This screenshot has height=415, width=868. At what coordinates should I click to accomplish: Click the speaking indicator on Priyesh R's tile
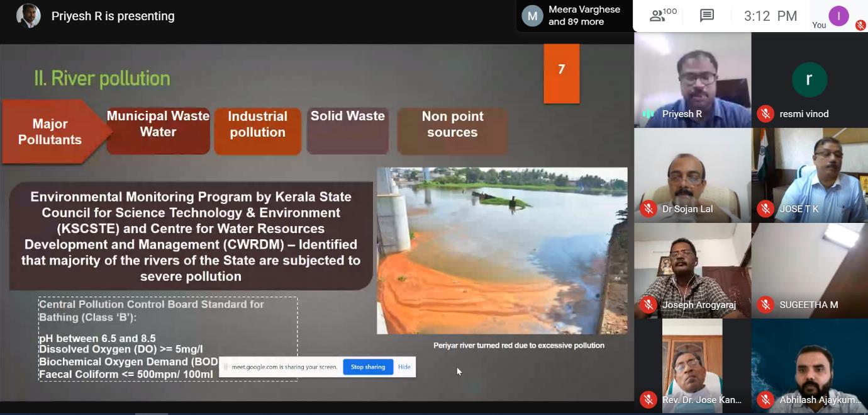tap(648, 114)
